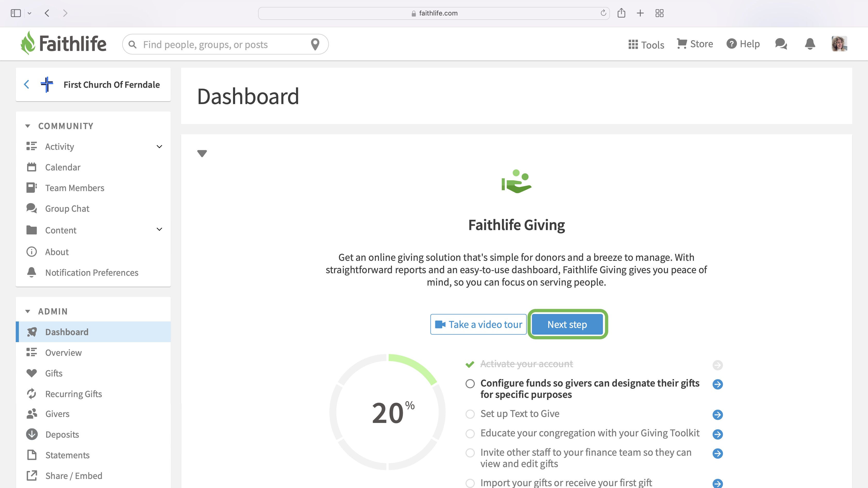The height and width of the screenshot is (488, 868).
Task: Click the Calendar icon in sidebar
Action: tap(32, 167)
